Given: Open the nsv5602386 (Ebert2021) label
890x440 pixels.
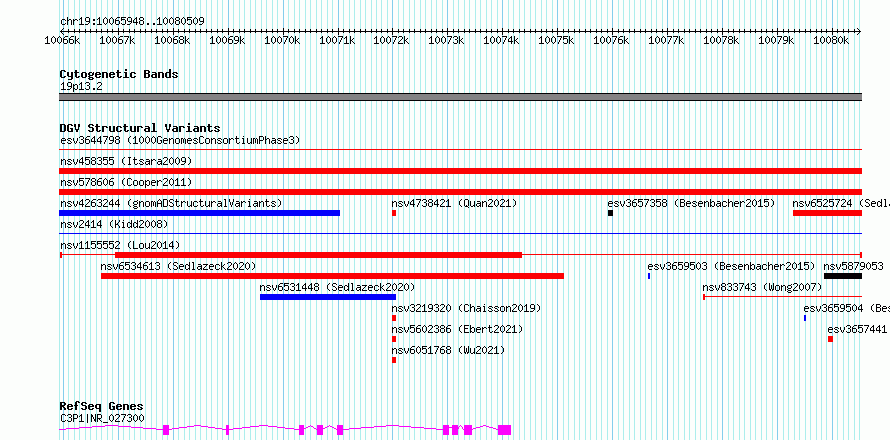Looking at the screenshot, I should pyautogui.click(x=457, y=329).
